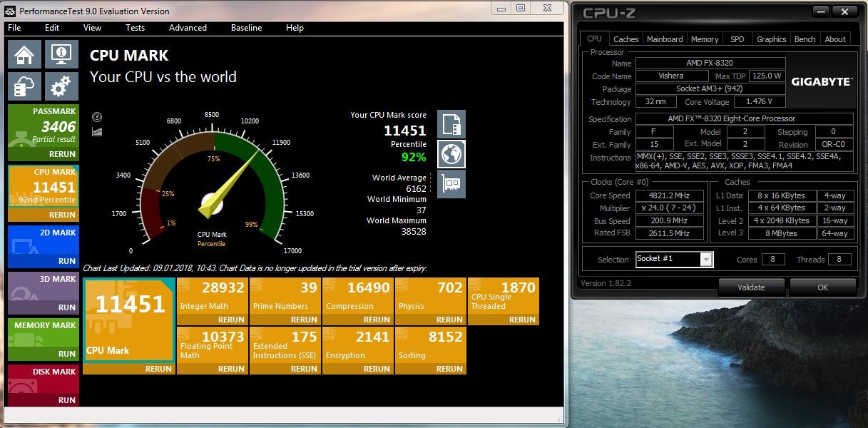Click the OK button in CPU-Z
868x428 pixels.
(x=822, y=287)
